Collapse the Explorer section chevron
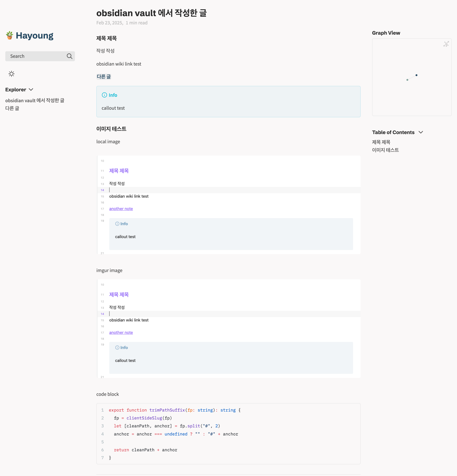This screenshot has width=457, height=476. 31,90
